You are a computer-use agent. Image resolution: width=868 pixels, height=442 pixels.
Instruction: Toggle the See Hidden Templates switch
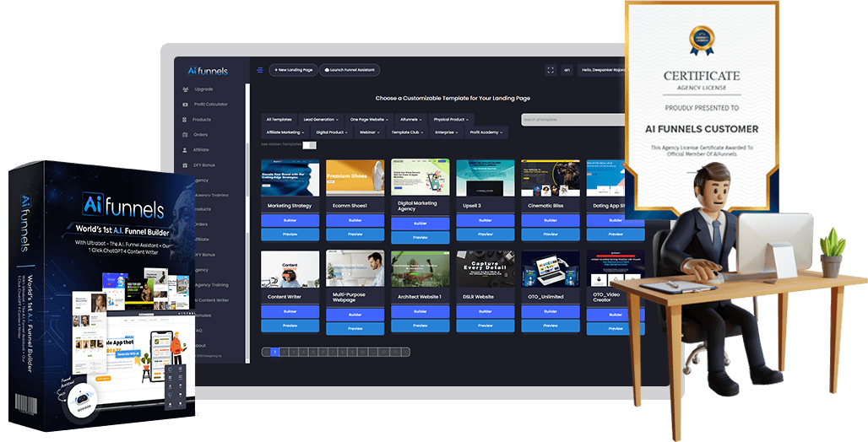point(309,145)
